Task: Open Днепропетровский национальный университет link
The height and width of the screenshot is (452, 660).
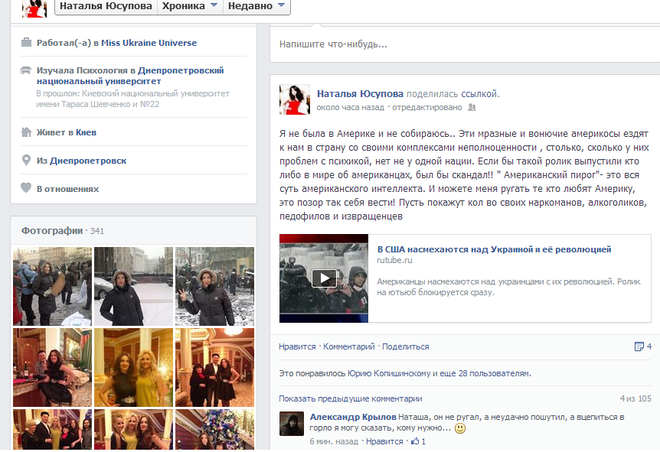Action: pos(130,75)
